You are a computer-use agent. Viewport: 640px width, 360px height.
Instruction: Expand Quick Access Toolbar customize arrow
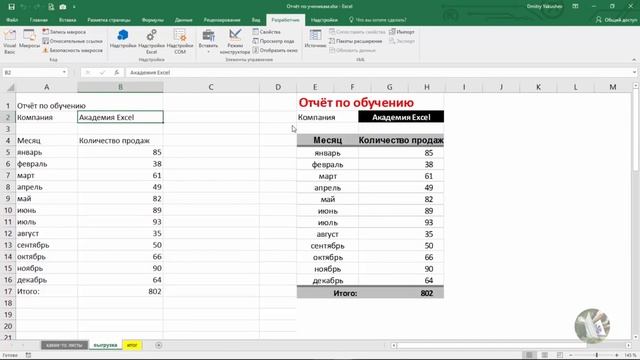(74, 7)
